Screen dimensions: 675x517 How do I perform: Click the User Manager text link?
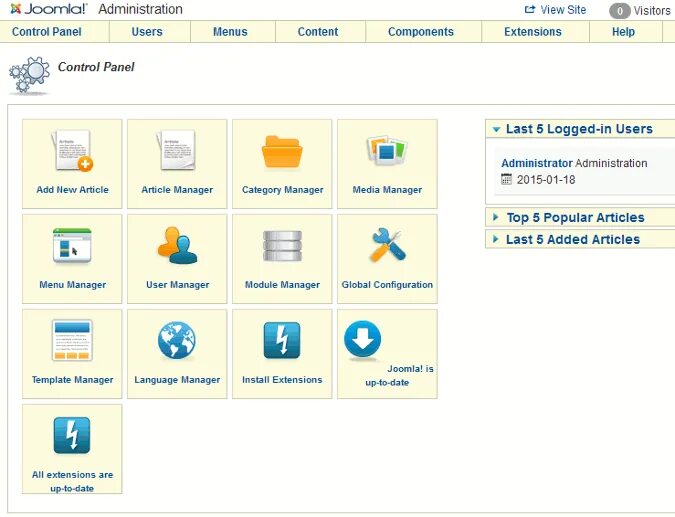pyautogui.click(x=177, y=285)
